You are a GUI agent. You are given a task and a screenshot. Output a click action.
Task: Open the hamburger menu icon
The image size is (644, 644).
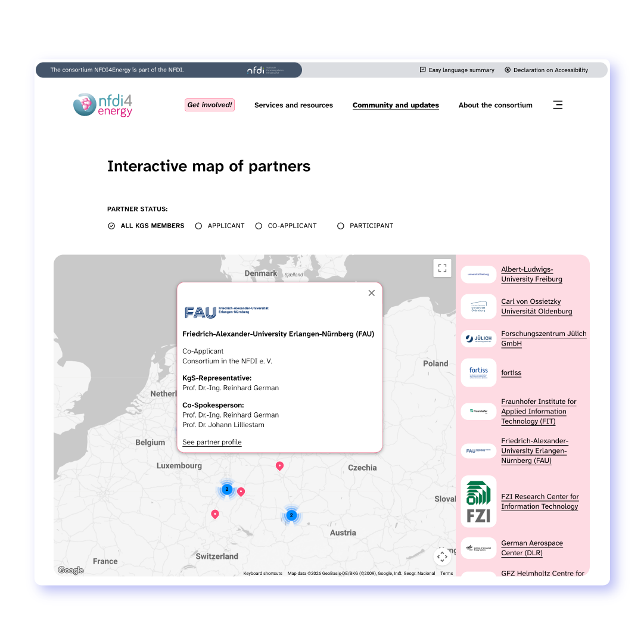pyautogui.click(x=558, y=105)
